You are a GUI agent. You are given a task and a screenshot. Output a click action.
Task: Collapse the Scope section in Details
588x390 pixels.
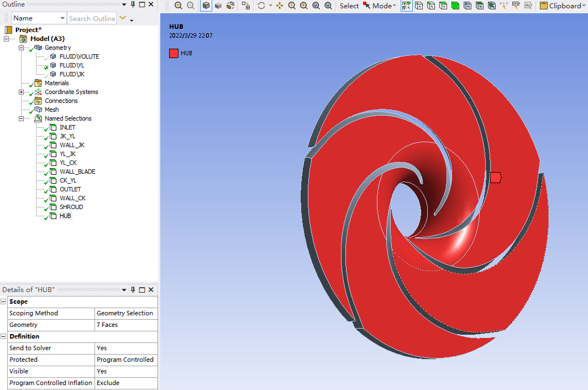4,301
